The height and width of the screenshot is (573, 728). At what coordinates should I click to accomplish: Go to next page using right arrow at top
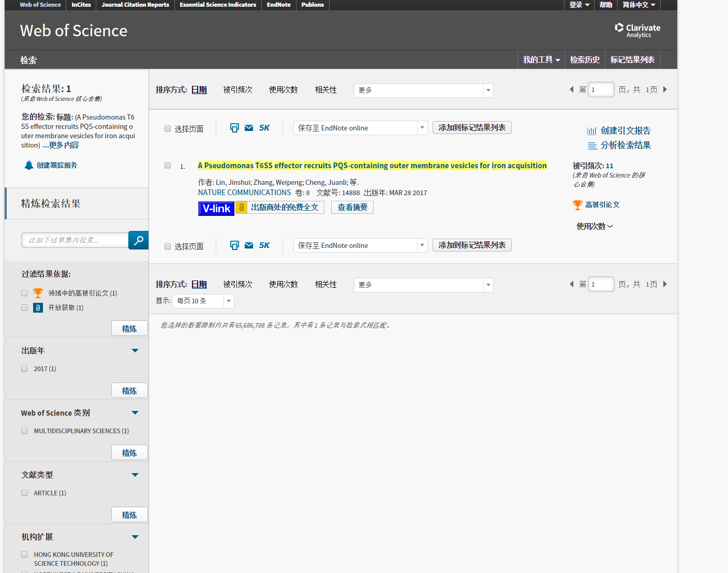pyautogui.click(x=665, y=90)
